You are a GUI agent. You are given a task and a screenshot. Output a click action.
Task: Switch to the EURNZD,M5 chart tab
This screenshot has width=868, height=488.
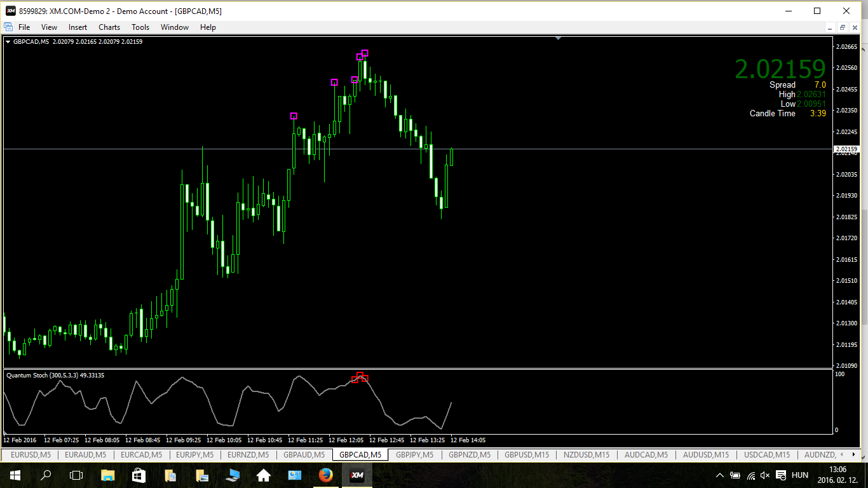(248, 454)
